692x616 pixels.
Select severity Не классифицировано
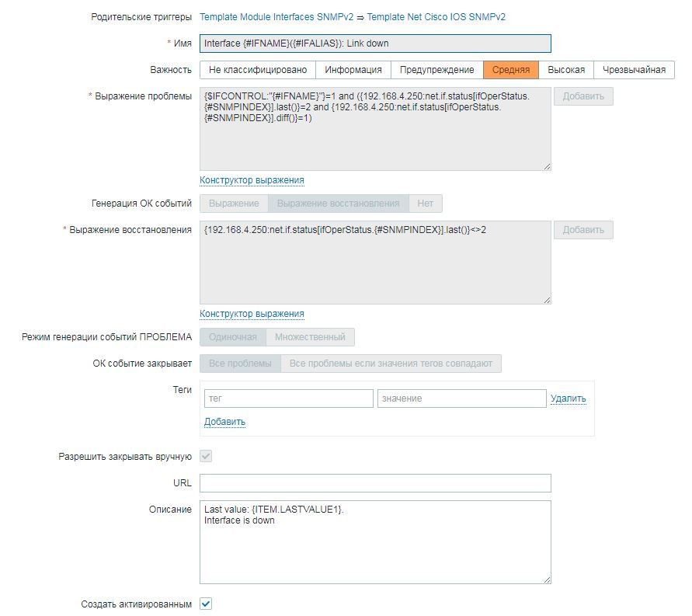coord(257,70)
